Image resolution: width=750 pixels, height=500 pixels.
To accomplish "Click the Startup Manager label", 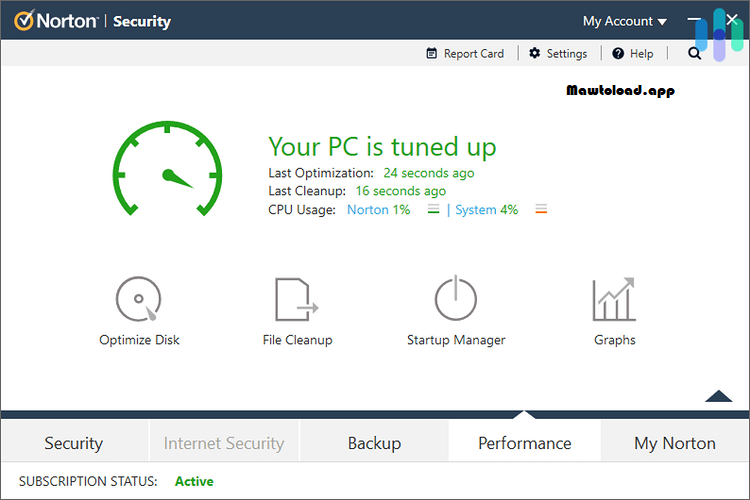I will click(x=456, y=340).
